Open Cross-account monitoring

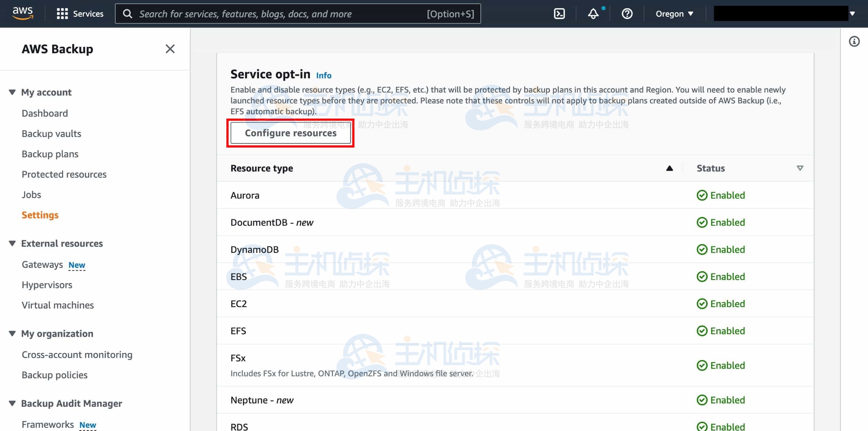(x=77, y=355)
